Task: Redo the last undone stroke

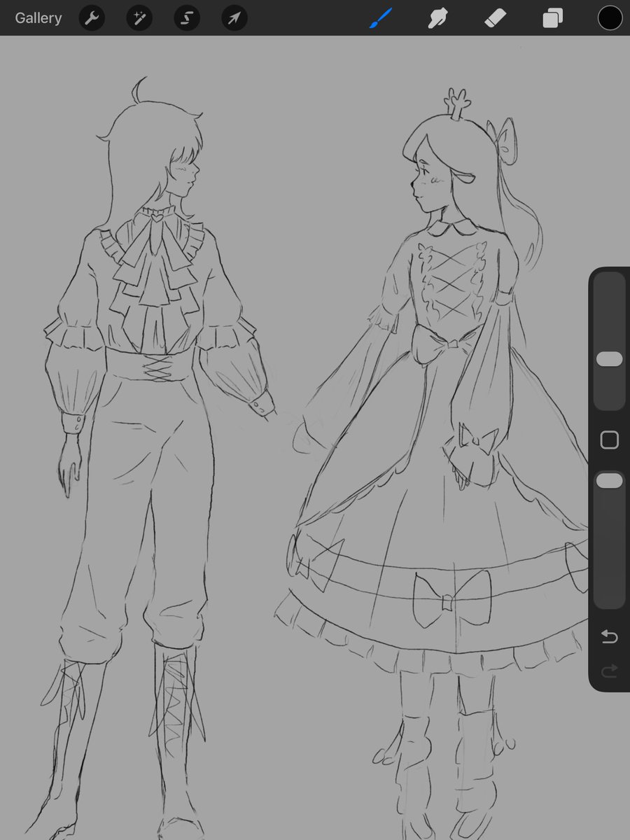Action: [x=609, y=672]
